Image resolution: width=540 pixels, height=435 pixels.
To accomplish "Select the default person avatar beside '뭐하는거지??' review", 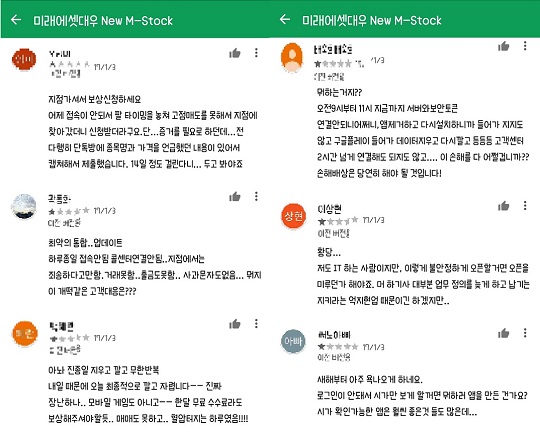I will coord(292,57).
